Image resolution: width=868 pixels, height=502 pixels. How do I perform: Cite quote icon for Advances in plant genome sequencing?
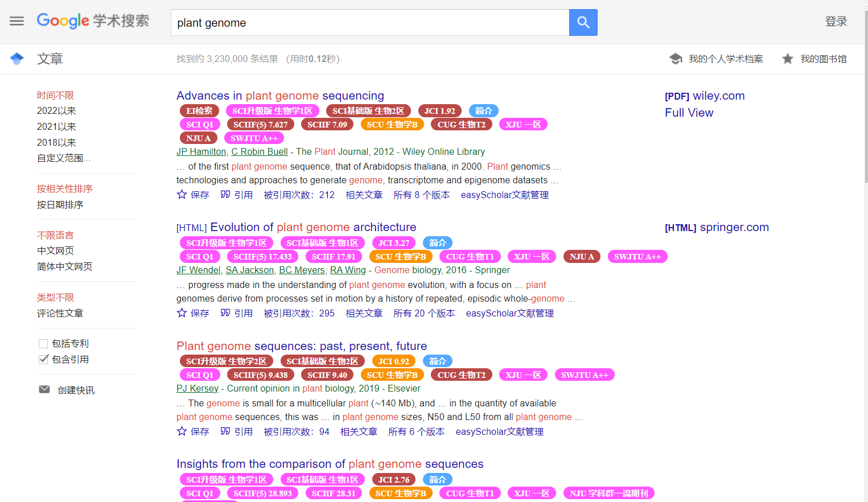[x=225, y=194]
